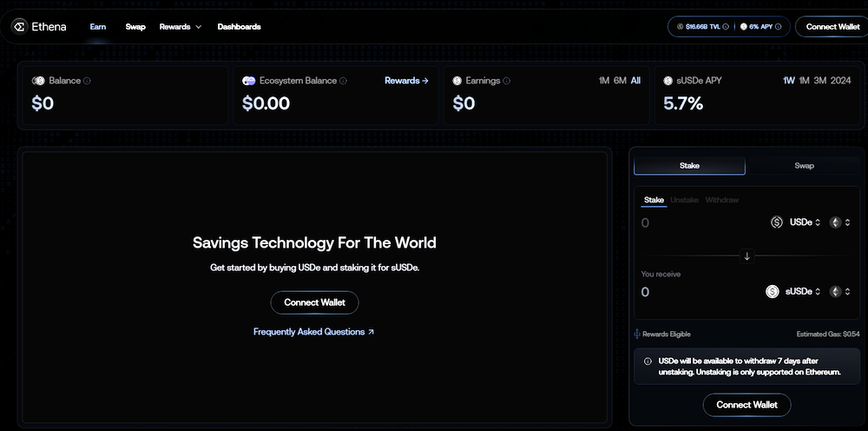Viewport: 868px width, 431px height.
Task: Show info for Earnings
Action: (x=507, y=81)
